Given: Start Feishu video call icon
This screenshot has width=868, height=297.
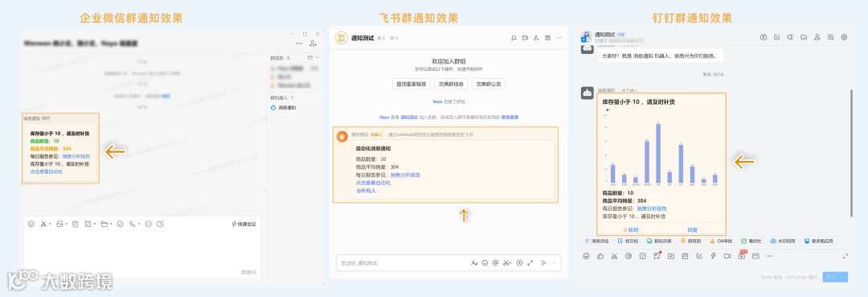Looking at the screenshot, I should coord(525,38).
